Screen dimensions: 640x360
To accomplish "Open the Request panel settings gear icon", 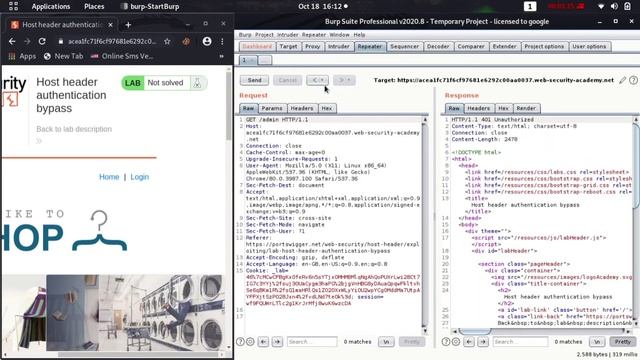I will coord(250,342).
